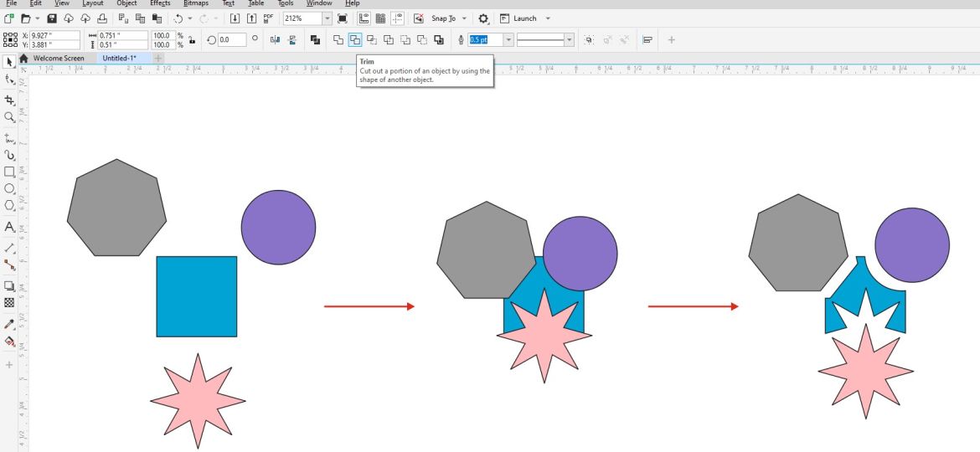980x452 pixels.
Task: Open the Effects menu
Action: tap(159, 3)
